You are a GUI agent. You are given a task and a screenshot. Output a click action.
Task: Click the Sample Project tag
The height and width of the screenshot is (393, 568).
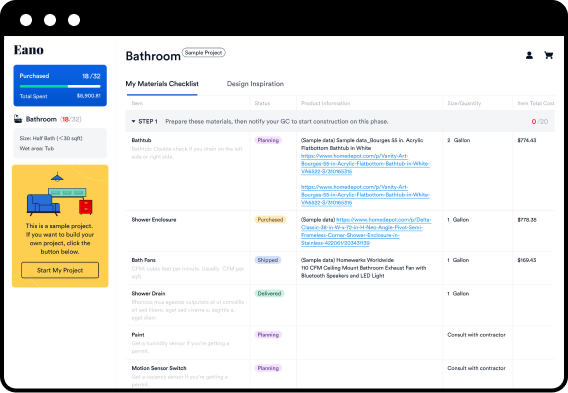[x=204, y=53]
